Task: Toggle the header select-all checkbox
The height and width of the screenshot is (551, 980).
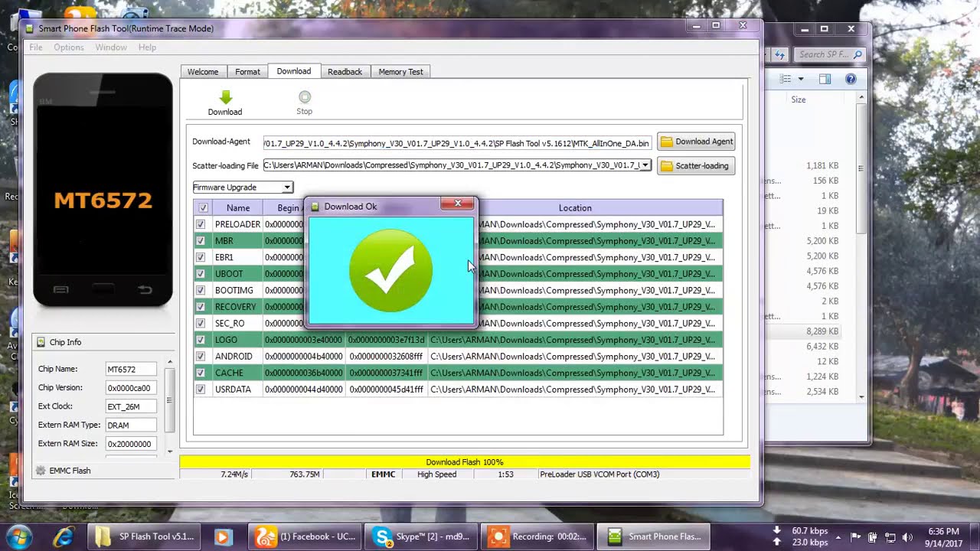Action: pyautogui.click(x=203, y=207)
